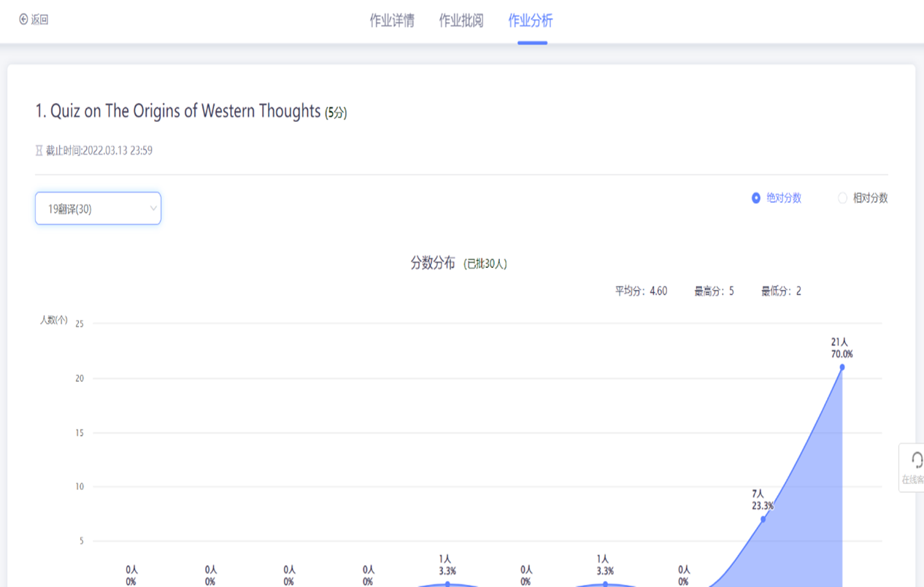
Task: Open the 19翻译(30) class dropdown
Action: click(x=98, y=209)
